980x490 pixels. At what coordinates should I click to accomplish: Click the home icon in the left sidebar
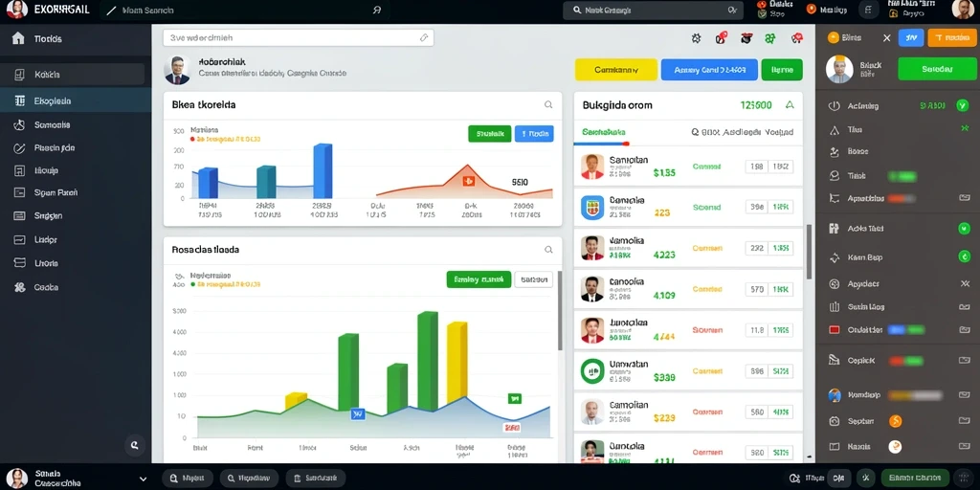point(18,38)
